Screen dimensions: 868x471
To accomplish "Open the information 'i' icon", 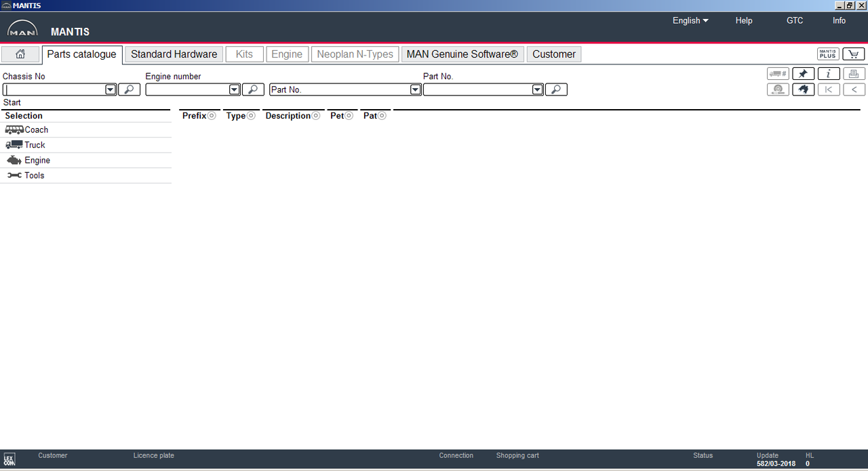I will [x=829, y=74].
